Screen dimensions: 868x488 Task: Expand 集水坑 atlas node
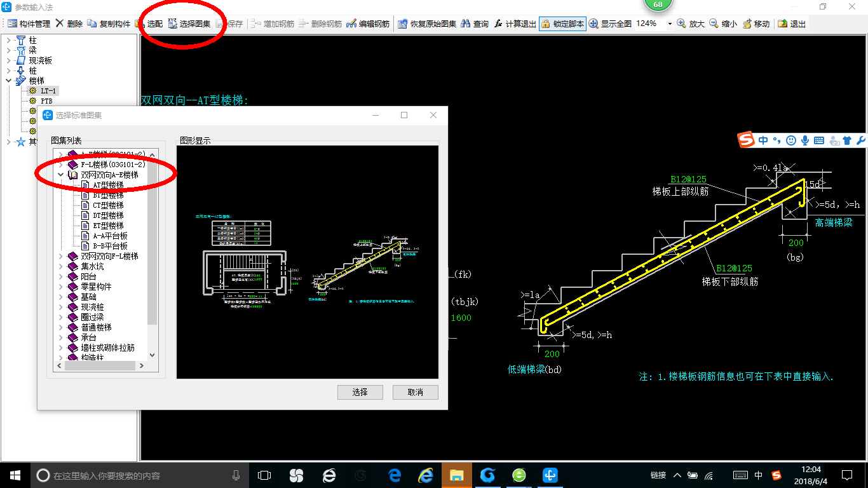coord(61,266)
